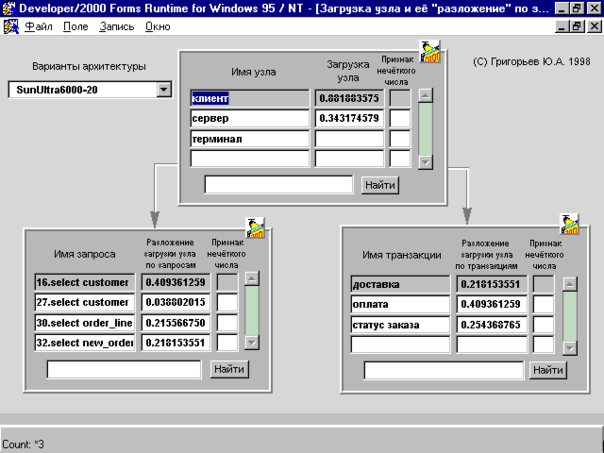Close the inner form window
The width and height of the screenshot is (604, 453).
[x=594, y=27]
